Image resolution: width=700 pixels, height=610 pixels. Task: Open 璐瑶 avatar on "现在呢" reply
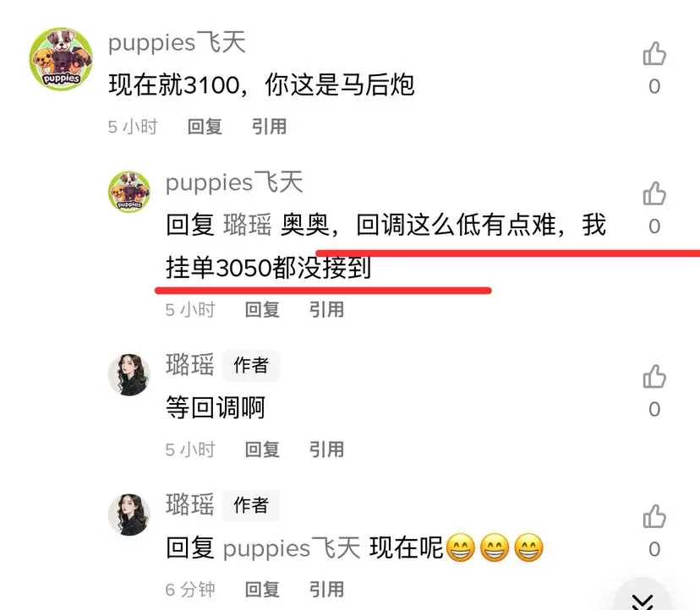click(129, 515)
